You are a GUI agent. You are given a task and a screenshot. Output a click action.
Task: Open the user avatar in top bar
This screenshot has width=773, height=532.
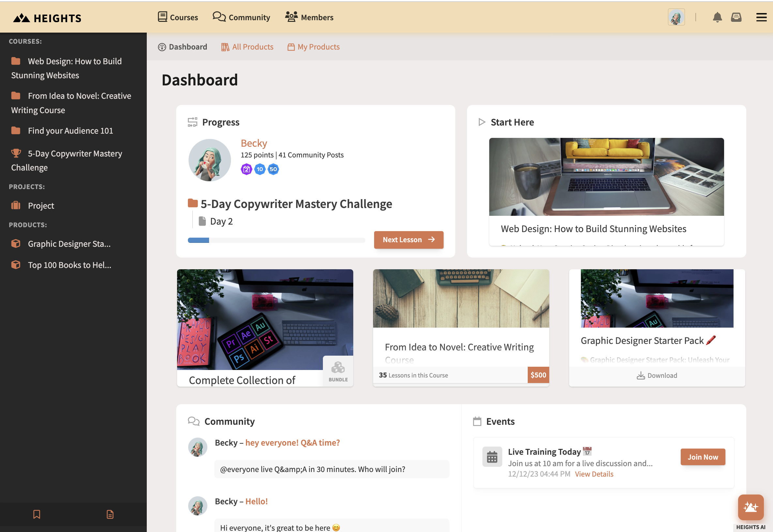pos(676,17)
